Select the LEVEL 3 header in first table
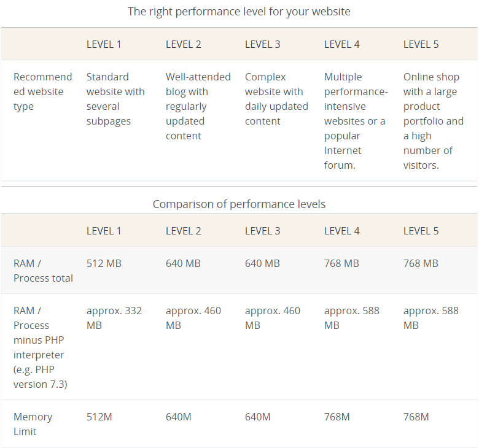This screenshot has width=479, height=448. [262, 45]
